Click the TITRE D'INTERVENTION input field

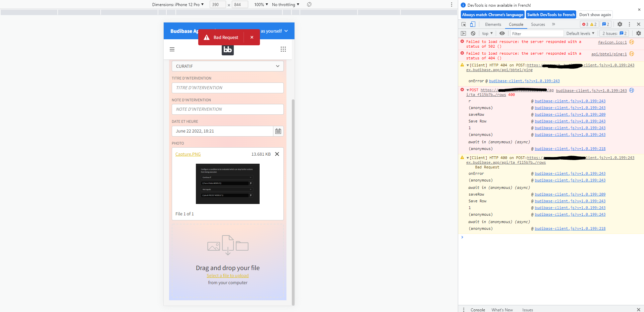point(228,88)
